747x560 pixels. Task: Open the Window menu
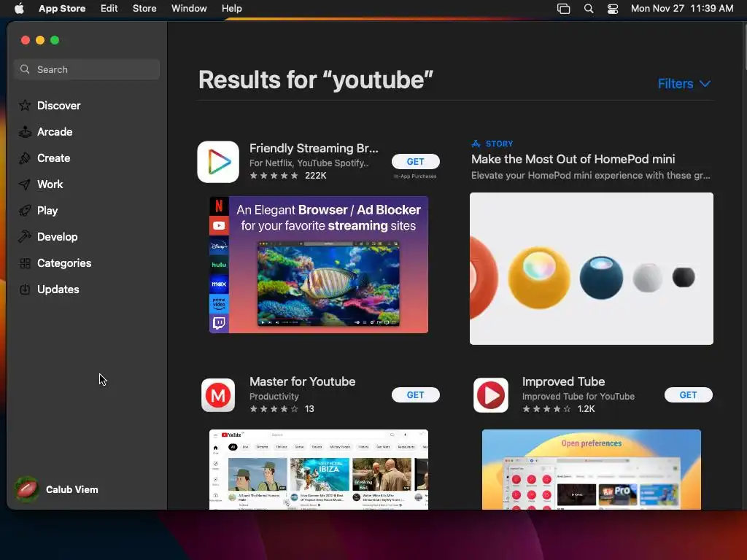point(189,9)
